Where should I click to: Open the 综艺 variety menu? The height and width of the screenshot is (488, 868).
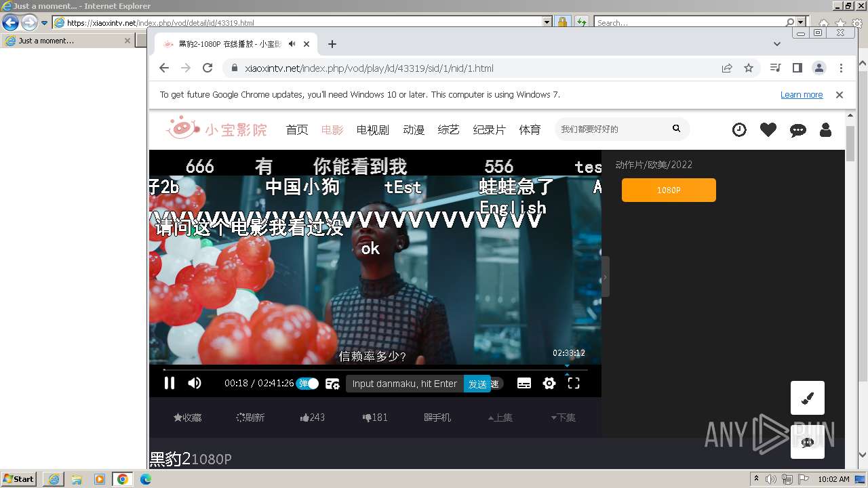click(449, 129)
